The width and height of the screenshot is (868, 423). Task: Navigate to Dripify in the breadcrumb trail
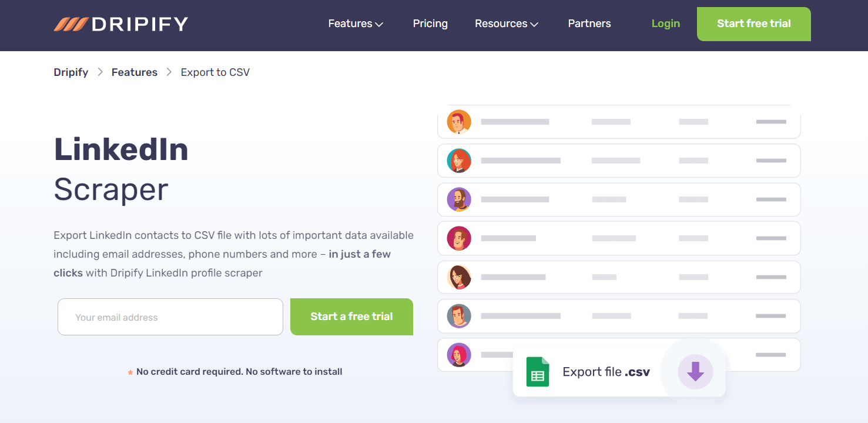(x=71, y=72)
